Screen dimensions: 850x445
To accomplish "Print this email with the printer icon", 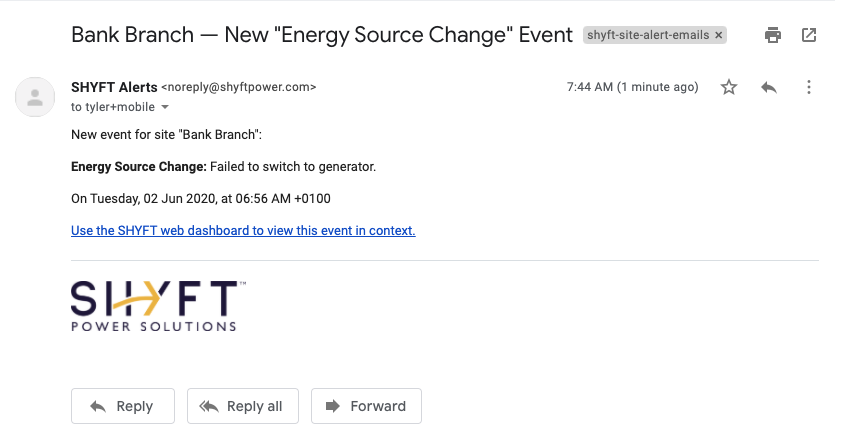I will coord(772,35).
